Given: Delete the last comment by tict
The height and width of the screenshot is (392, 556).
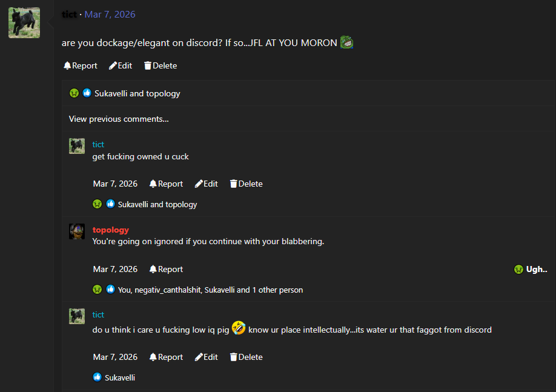Looking at the screenshot, I should [x=247, y=357].
